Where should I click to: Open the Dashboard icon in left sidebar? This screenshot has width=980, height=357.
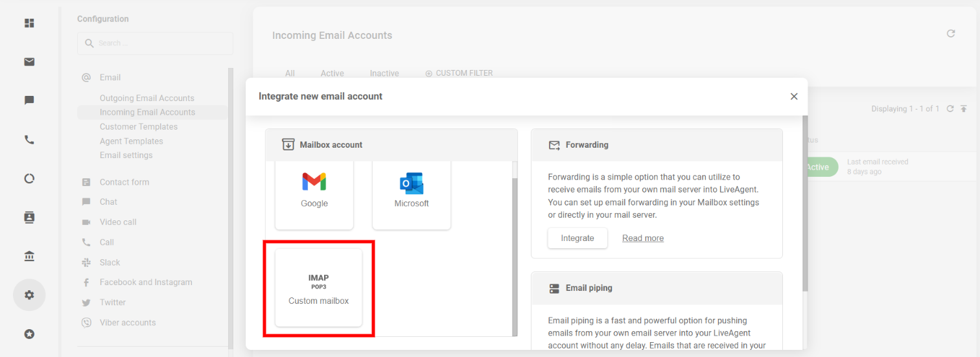[29, 23]
